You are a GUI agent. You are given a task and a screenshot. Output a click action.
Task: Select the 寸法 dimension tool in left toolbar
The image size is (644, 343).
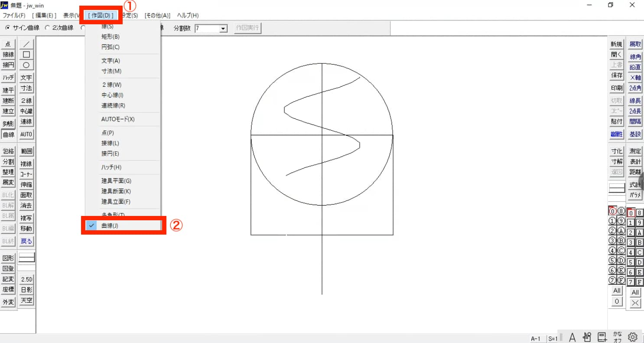click(x=26, y=88)
